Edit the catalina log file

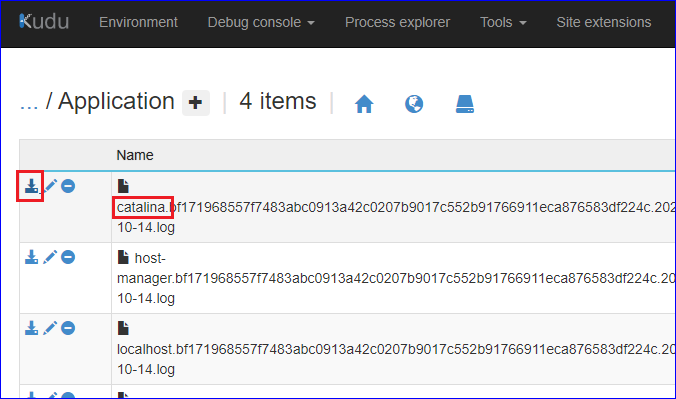[x=50, y=186]
